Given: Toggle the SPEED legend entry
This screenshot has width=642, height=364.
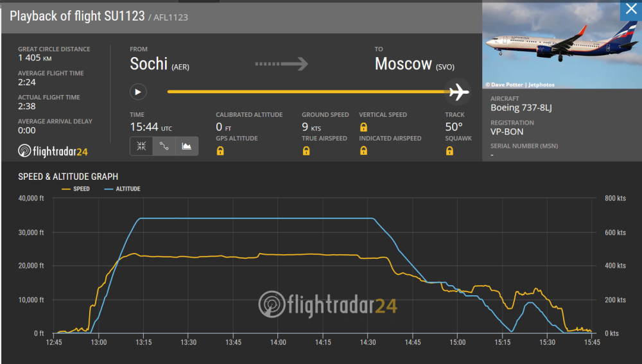Looking at the screenshot, I should tap(76, 189).
